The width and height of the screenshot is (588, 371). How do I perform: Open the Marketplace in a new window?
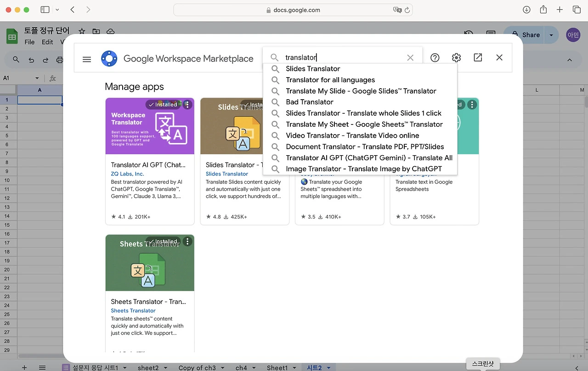(x=478, y=57)
